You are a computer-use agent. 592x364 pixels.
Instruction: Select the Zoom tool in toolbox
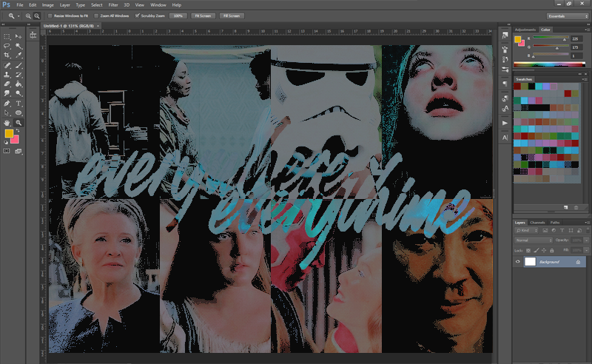(x=18, y=123)
